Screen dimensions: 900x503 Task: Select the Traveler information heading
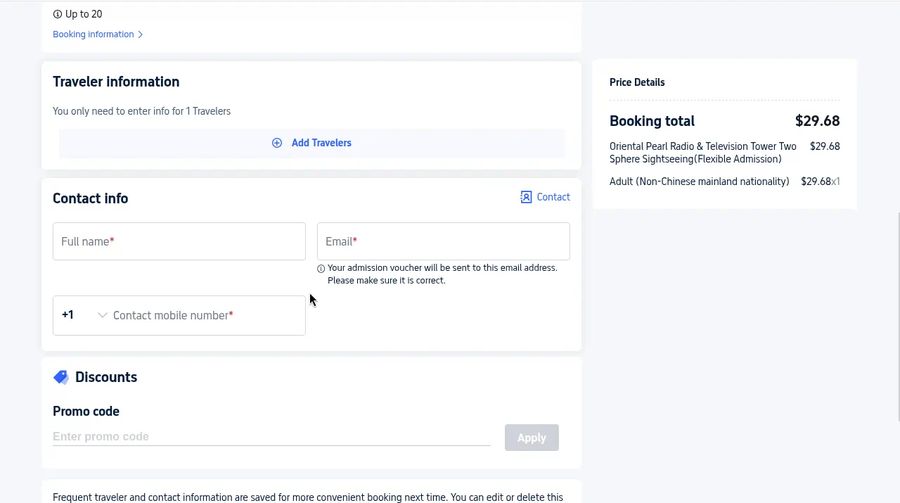coord(116,82)
